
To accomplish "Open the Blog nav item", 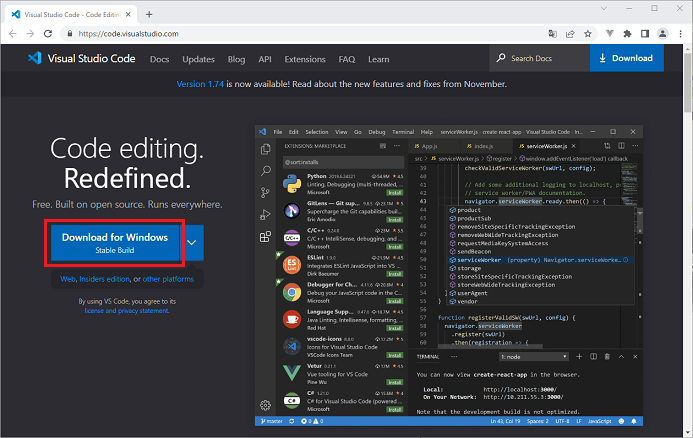I will (x=236, y=59).
